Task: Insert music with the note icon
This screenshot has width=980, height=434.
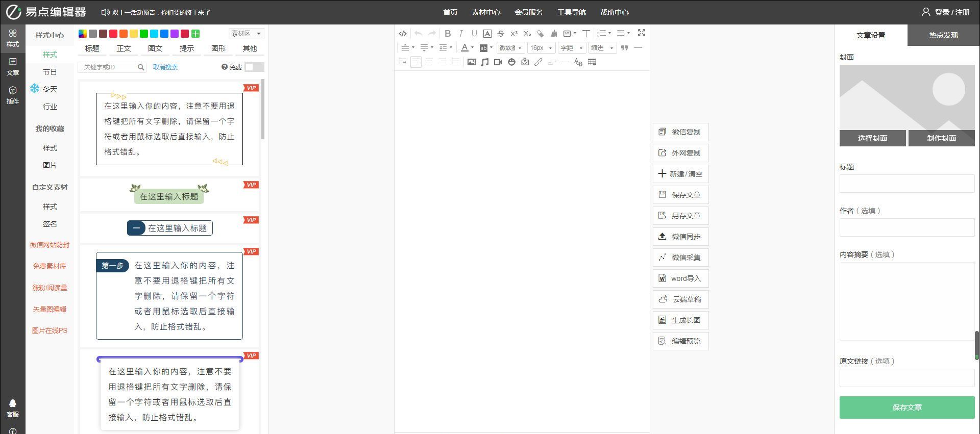Action: point(485,62)
